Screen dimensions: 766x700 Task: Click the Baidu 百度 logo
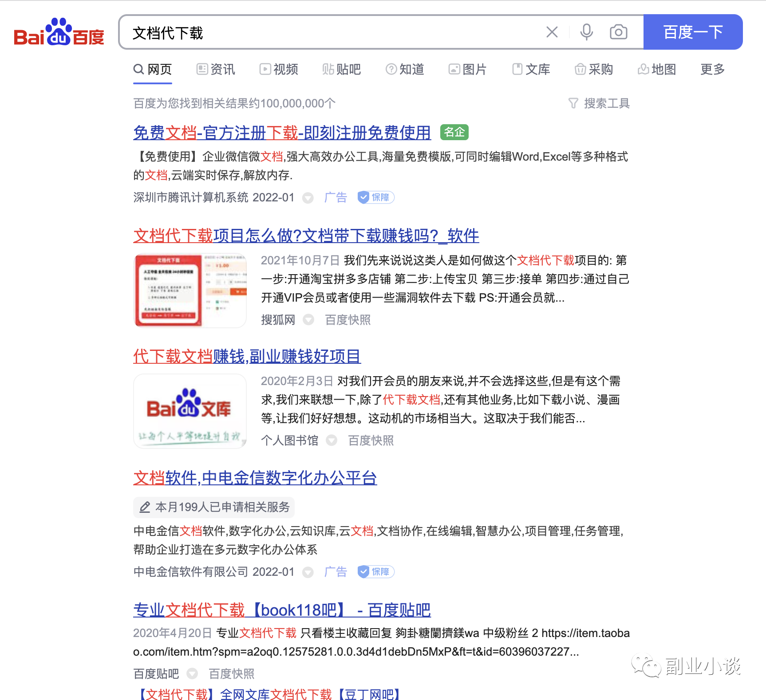point(59,33)
